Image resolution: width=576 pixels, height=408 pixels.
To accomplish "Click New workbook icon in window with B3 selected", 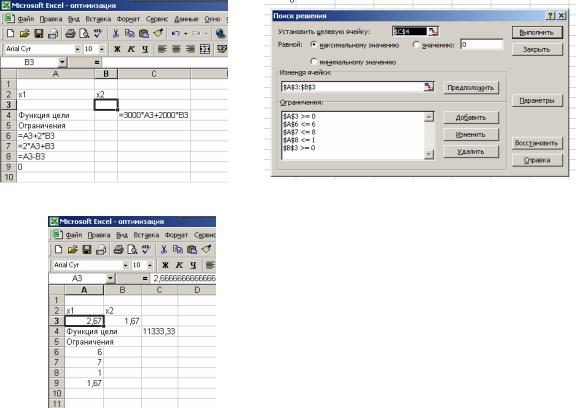I will click(10, 34).
